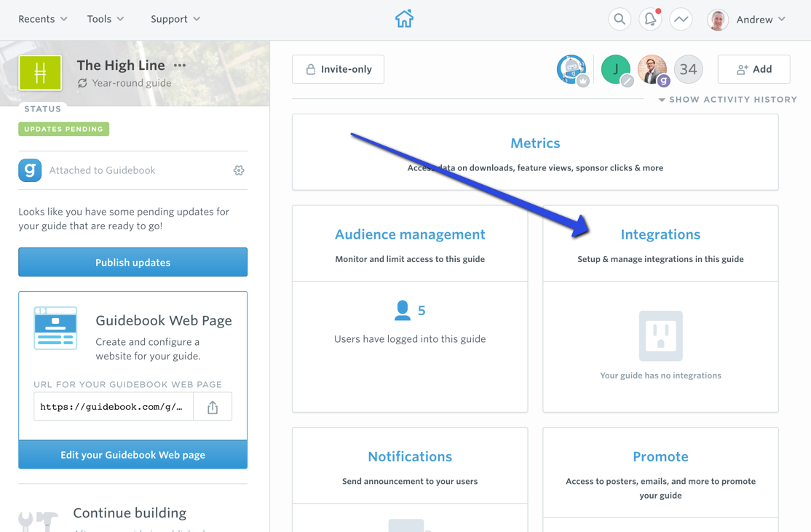Screen dimensions: 811x532
Task: Open the Promote section
Action: [660, 456]
